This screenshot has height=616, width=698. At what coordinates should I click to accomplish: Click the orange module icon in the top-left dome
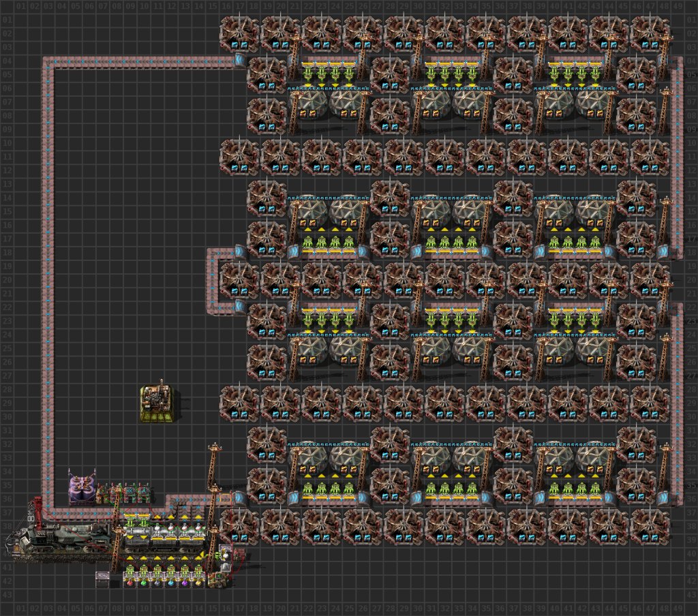[x=305, y=113]
